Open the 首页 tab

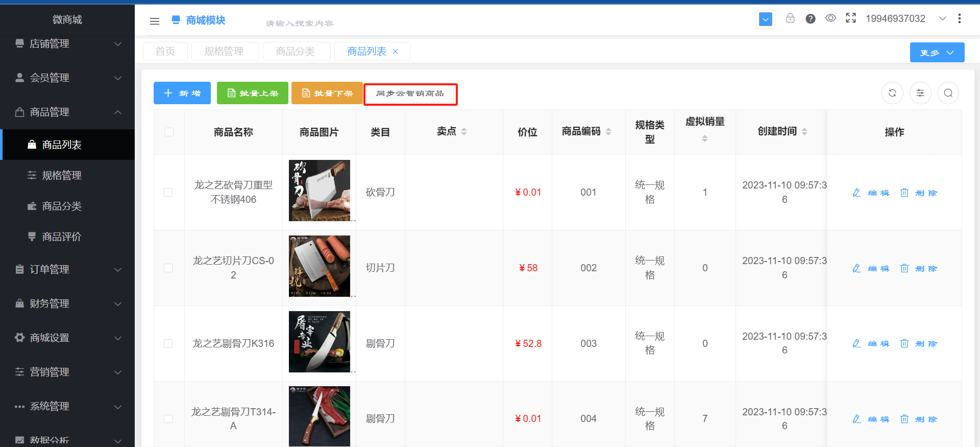point(165,51)
